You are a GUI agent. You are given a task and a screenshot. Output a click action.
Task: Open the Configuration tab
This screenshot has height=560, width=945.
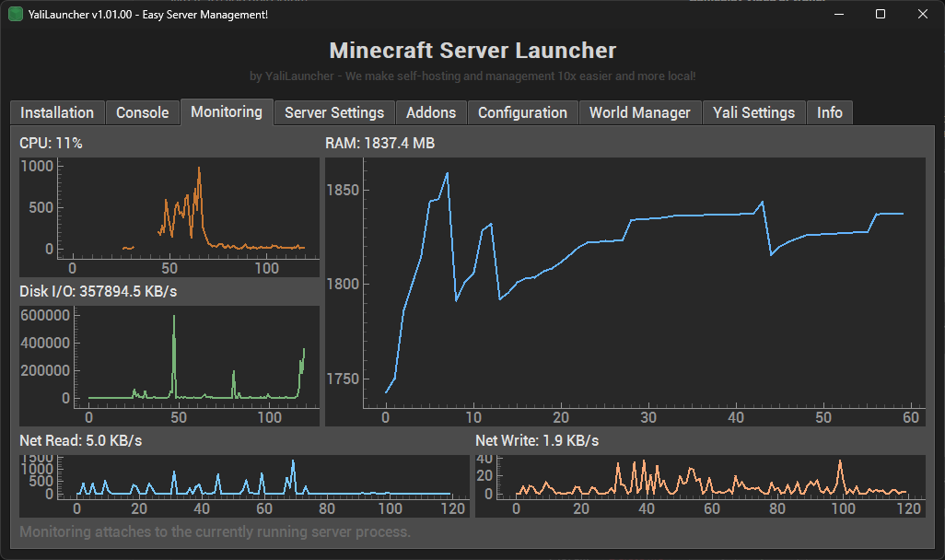click(522, 112)
